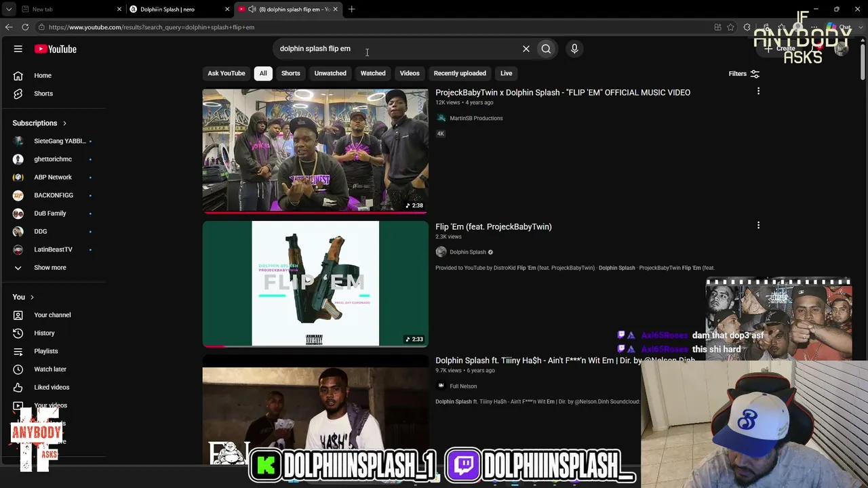Open options menu for Flip 'Em (feat. ProjeckBabyTwin)

point(758,225)
